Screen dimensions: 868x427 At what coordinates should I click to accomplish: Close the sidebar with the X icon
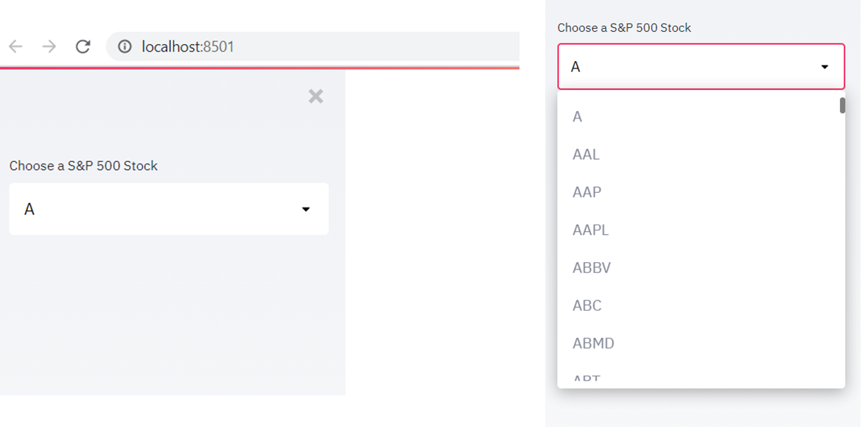(315, 96)
